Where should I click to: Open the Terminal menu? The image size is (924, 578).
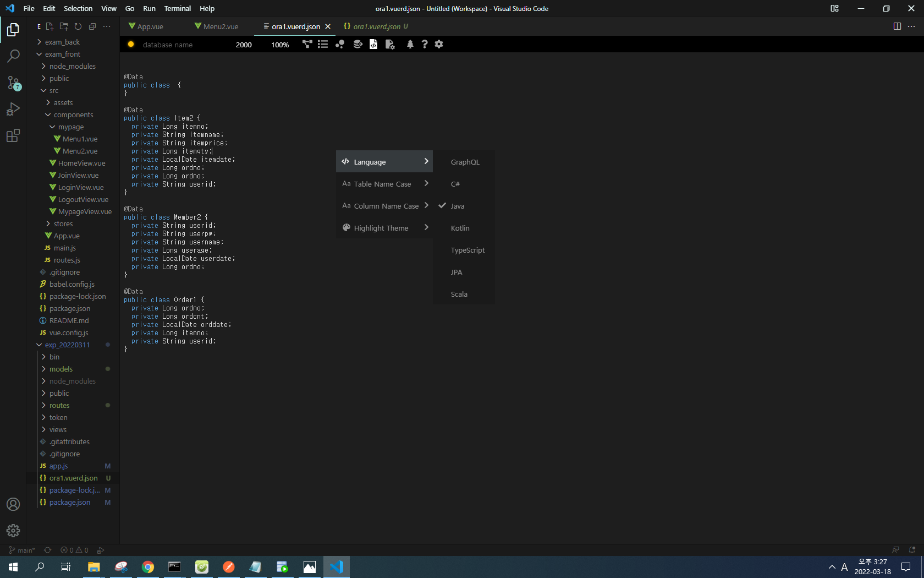tap(177, 8)
